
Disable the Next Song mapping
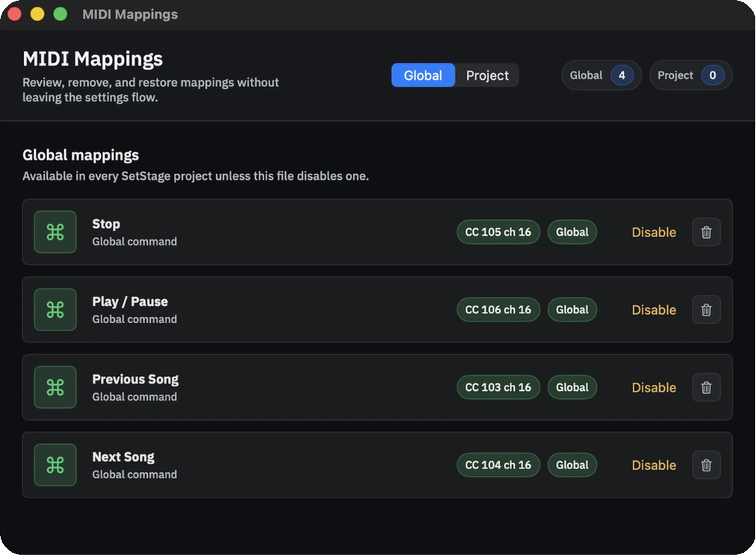click(x=654, y=465)
